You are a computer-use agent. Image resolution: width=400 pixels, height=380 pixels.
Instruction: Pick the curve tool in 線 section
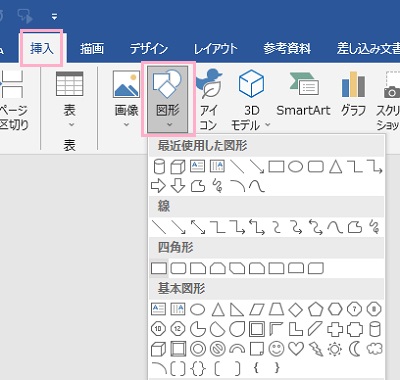point(335,227)
